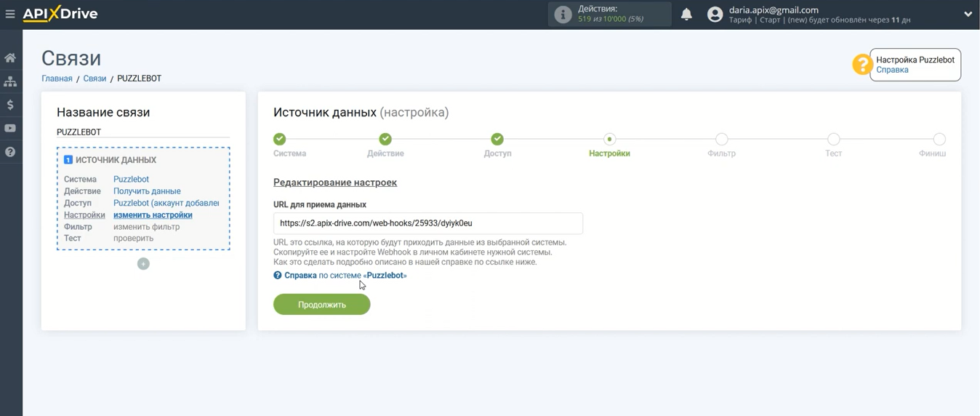This screenshot has width=980, height=416.
Task: Click the ИСТОЧНИК ДАННЫХ block title
Action: coord(116,160)
